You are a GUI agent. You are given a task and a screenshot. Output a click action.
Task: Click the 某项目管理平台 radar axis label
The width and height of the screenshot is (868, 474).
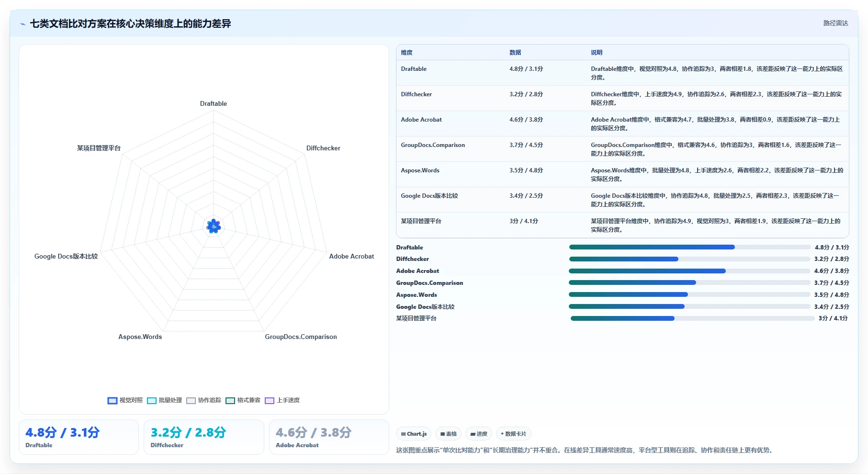pos(99,148)
